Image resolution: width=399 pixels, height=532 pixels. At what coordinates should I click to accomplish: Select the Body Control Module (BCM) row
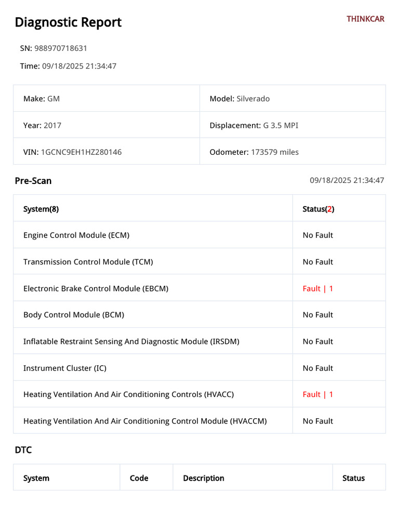pyautogui.click(x=199, y=314)
